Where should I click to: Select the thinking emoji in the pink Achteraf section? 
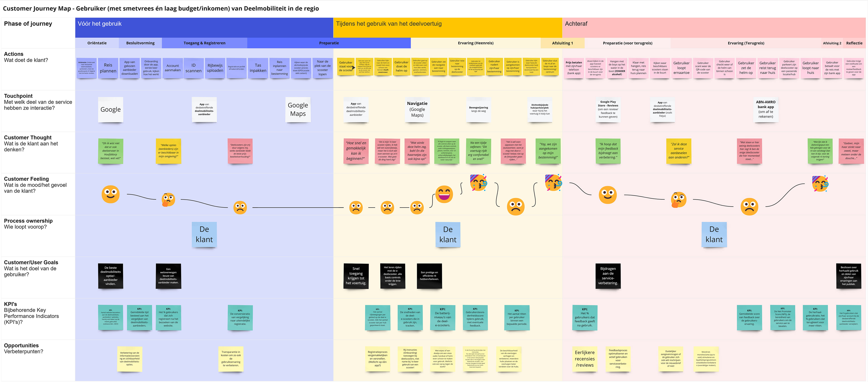click(678, 200)
